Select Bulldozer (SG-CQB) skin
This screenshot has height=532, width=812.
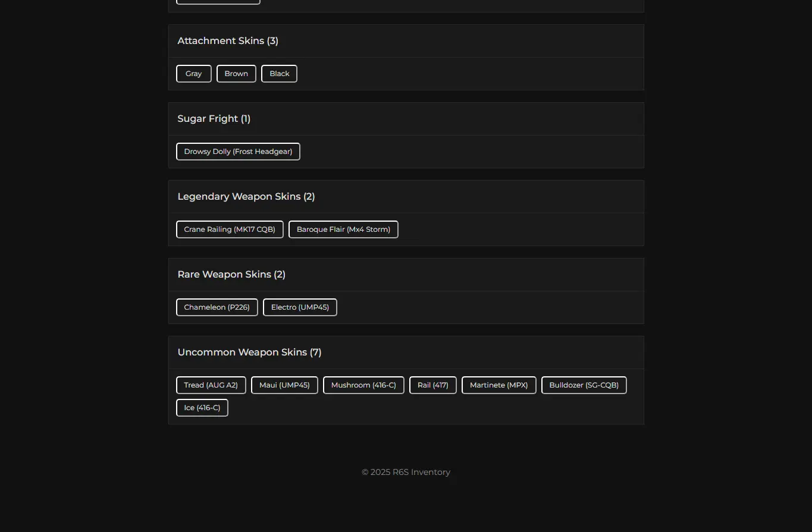pyautogui.click(x=584, y=385)
